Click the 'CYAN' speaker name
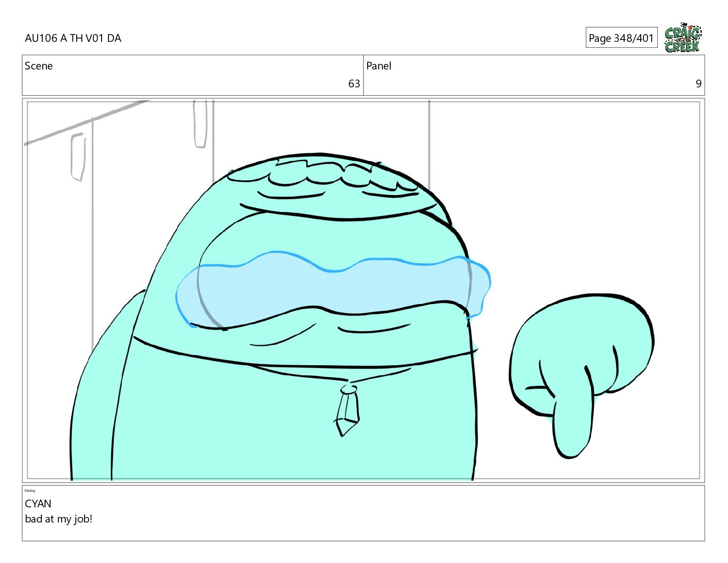This screenshot has height=563, width=728. tap(38, 504)
